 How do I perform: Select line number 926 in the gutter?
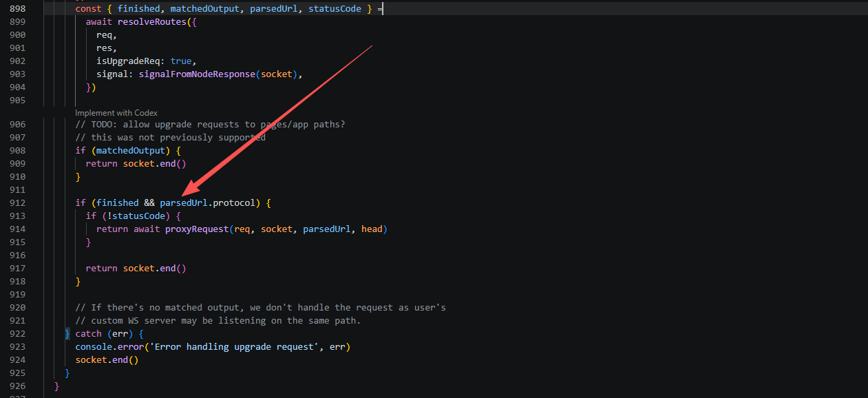[18, 386]
